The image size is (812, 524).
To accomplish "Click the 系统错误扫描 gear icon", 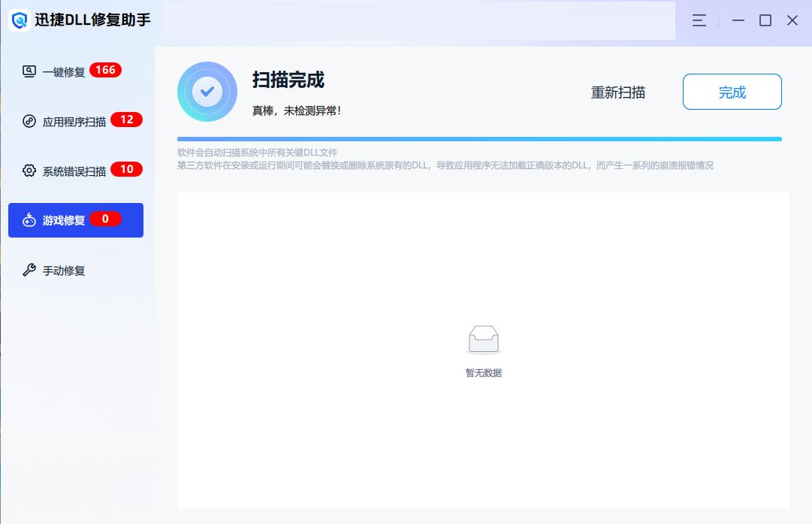I will tap(29, 171).
